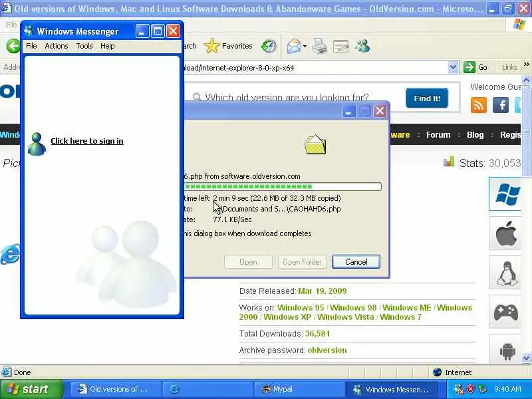The width and height of the screenshot is (532, 399).
Task: Click the 'oldversion' archive password text
Action: click(327, 350)
